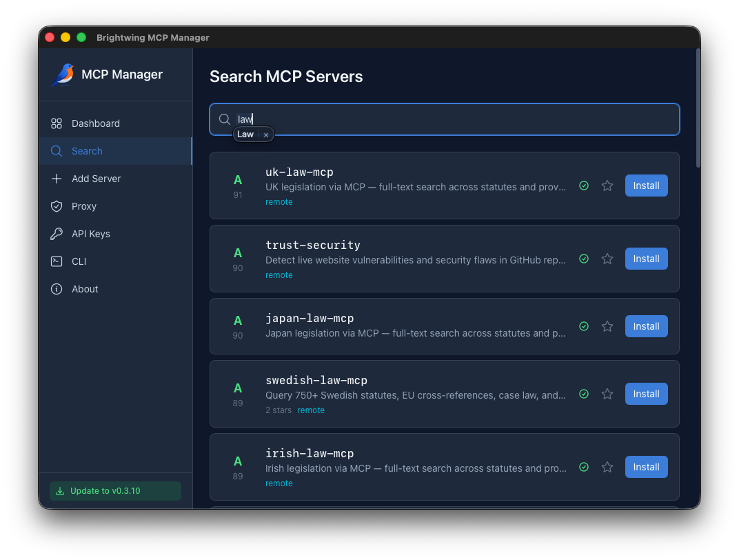The image size is (739, 560).
Task: Click the verified badge on uk-law-mcp
Action: [x=584, y=186]
